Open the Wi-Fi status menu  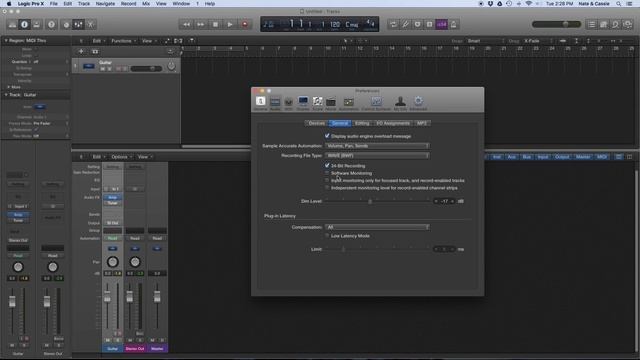pos(529,4)
